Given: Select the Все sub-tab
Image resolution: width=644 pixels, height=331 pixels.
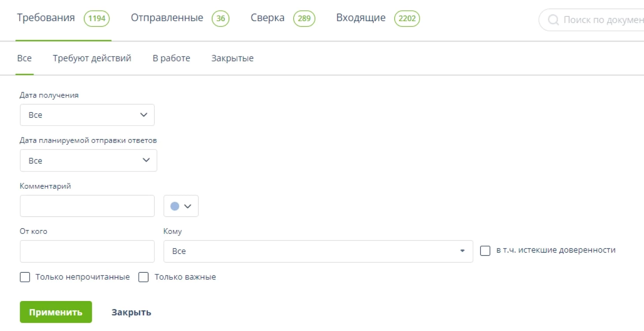Looking at the screenshot, I should point(24,58).
